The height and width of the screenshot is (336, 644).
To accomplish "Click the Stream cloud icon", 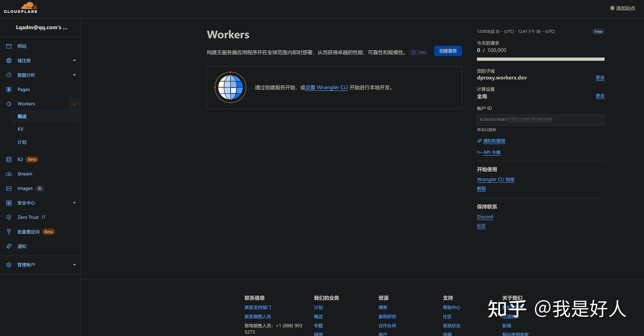I will click(x=9, y=174).
